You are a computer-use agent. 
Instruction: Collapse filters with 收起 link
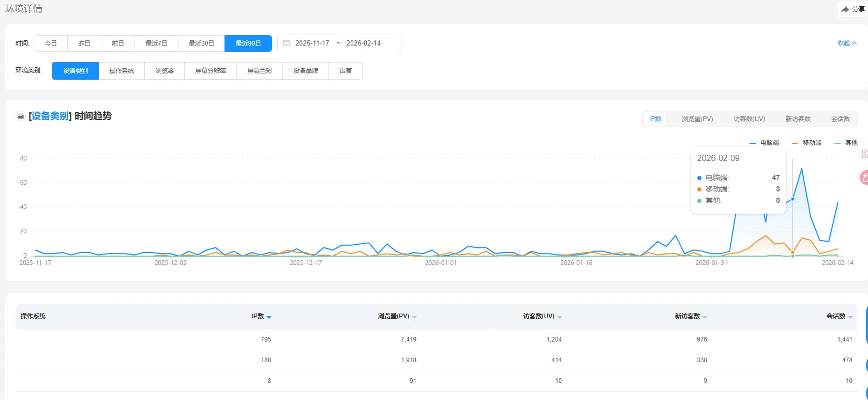pos(846,43)
